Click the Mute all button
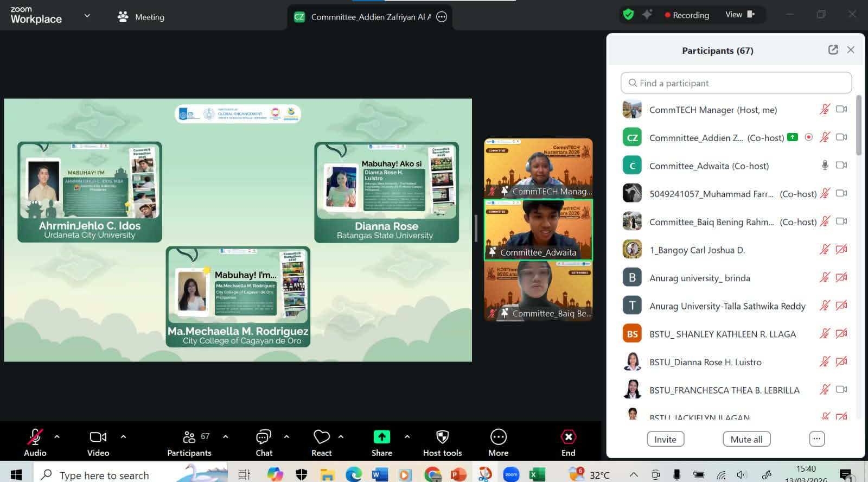This screenshot has width=868, height=482. coord(746,439)
